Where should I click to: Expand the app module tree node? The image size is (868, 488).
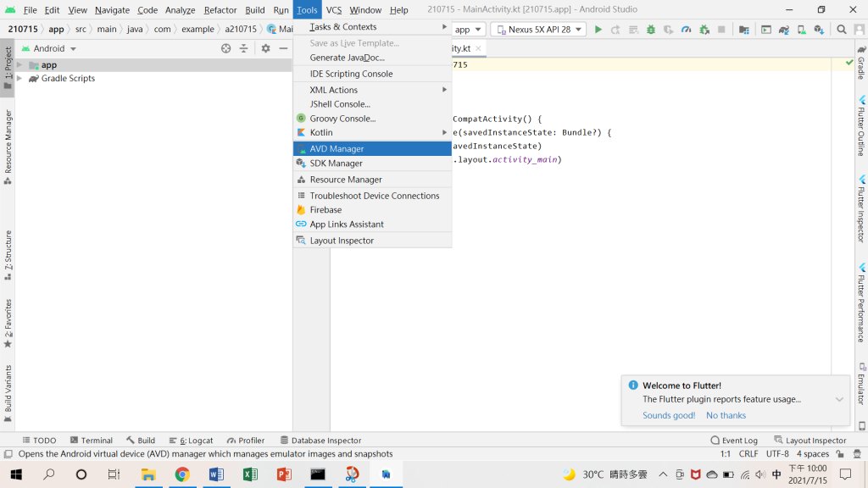click(20, 64)
